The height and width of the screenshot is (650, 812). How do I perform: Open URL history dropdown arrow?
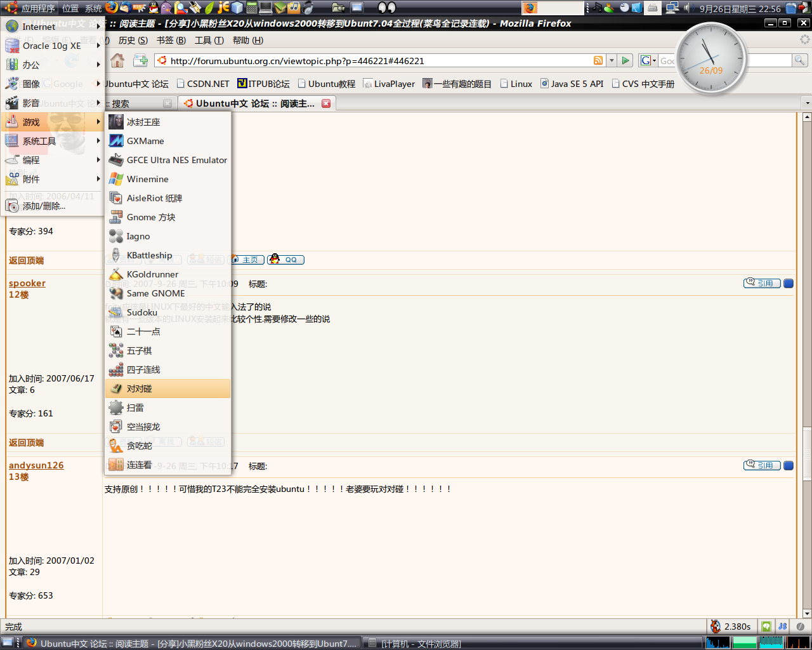click(x=612, y=60)
